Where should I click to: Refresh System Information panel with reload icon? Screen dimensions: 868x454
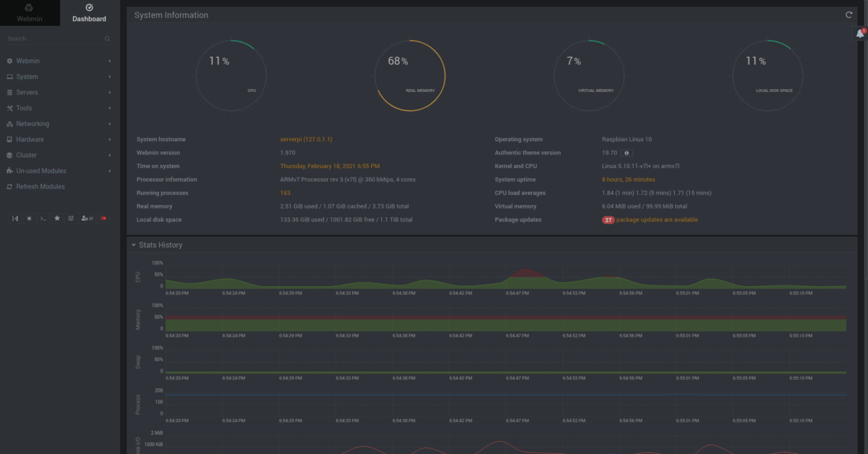tap(848, 15)
